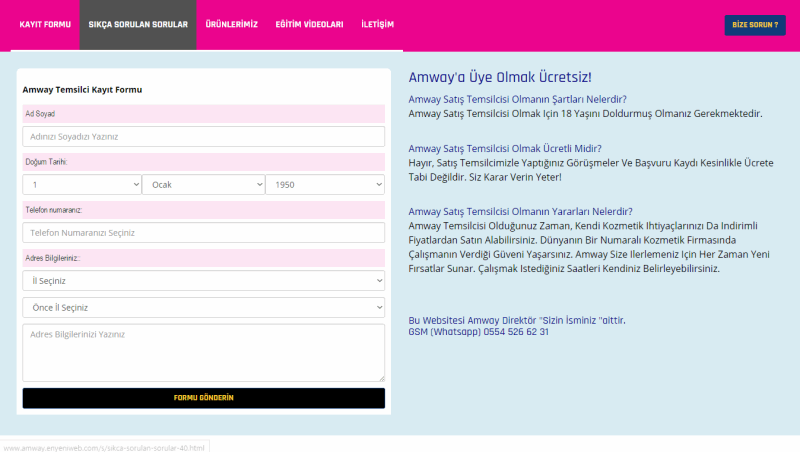Click the Doğum Tarihi label
This screenshot has width=800, height=452.
tap(204, 162)
